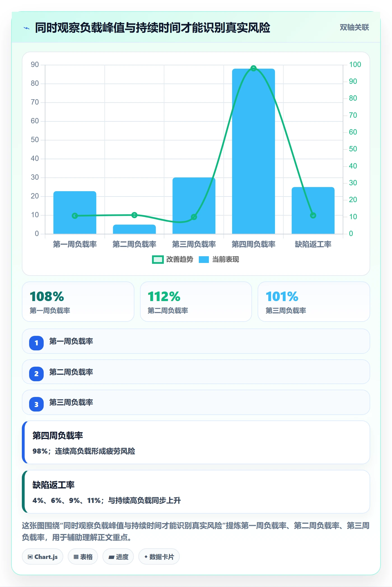Click the lightning bolt icon beside the title
This screenshot has height=587, width=392.
coord(27,28)
